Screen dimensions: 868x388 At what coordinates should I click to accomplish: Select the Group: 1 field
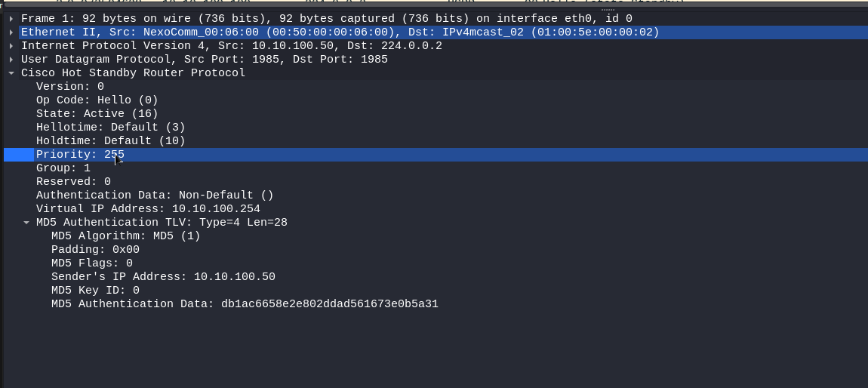(x=63, y=168)
